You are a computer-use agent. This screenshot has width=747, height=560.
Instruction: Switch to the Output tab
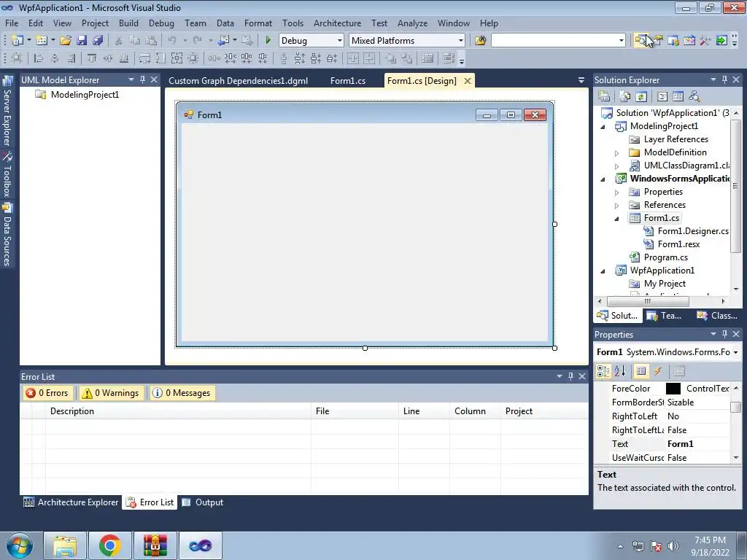(203, 502)
